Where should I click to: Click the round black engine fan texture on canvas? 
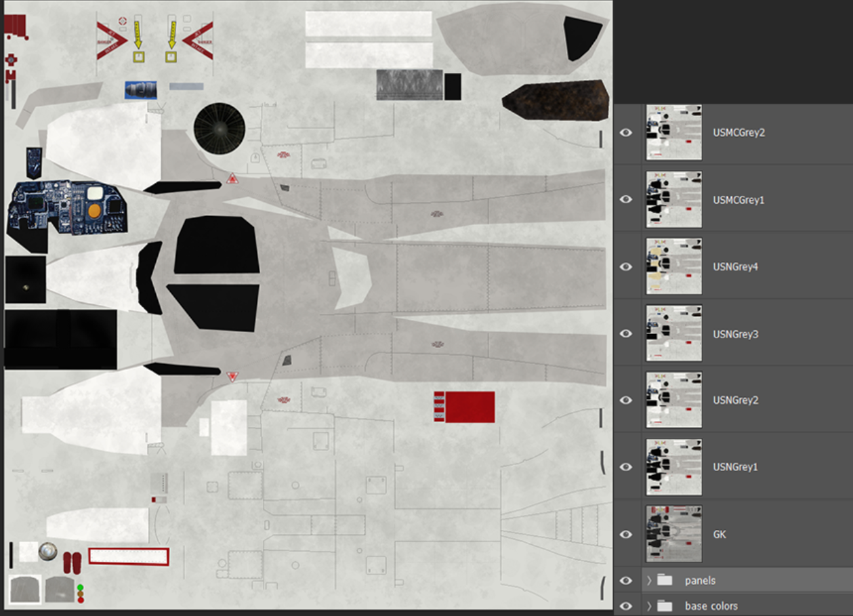point(219,129)
